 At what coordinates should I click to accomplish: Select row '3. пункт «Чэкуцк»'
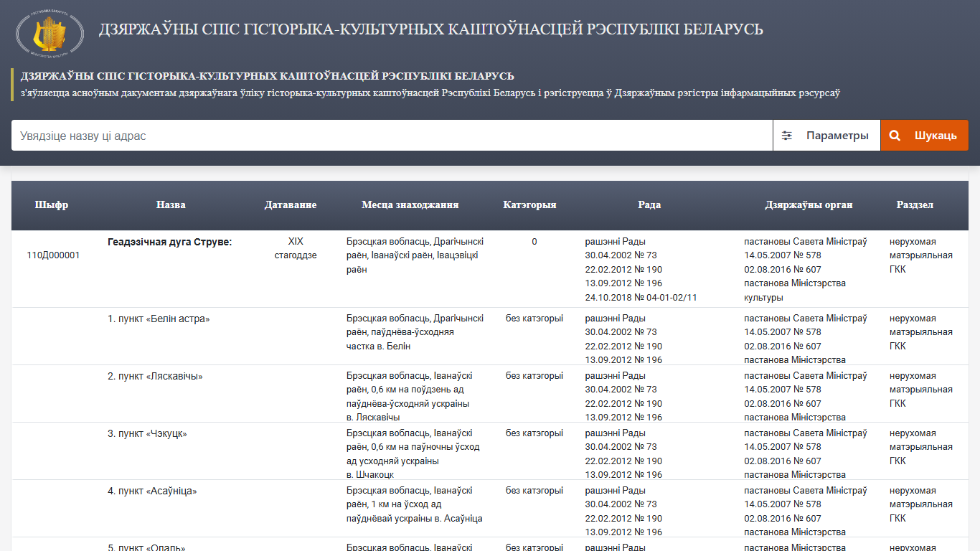[147, 433]
